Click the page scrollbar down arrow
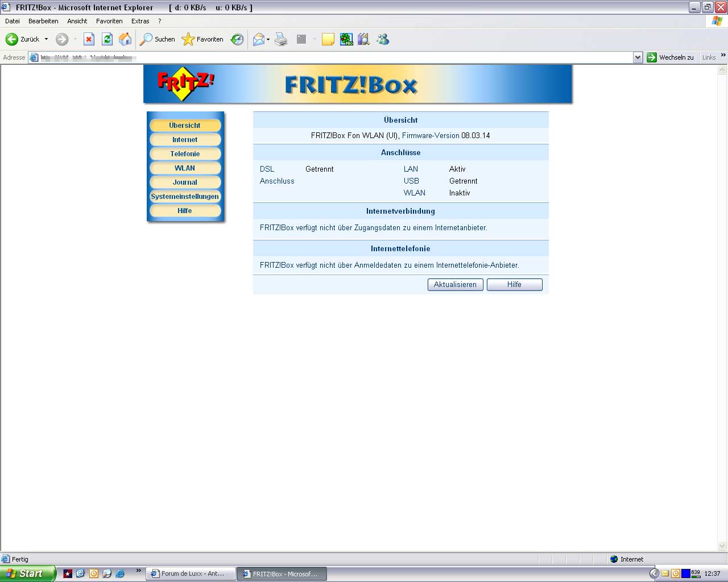Viewport: 728px width, 582px height. click(722, 546)
